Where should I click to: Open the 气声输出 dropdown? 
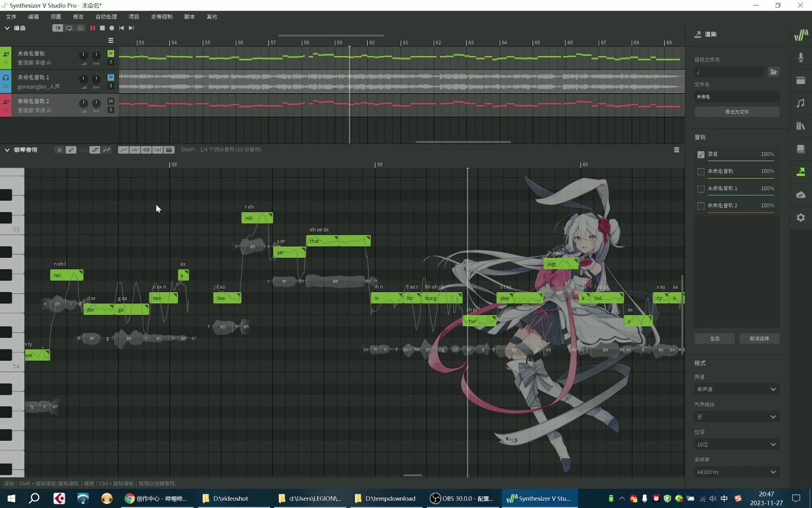tap(737, 417)
